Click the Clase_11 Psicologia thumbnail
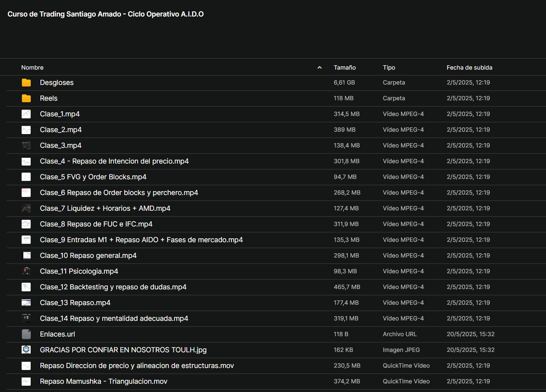546x392 pixels. tap(26, 271)
